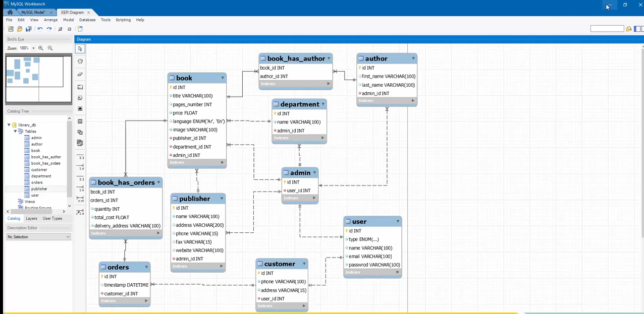This screenshot has height=314, width=644.
Task: Toggle the left sidebar panel visibility
Action: click(x=637, y=29)
